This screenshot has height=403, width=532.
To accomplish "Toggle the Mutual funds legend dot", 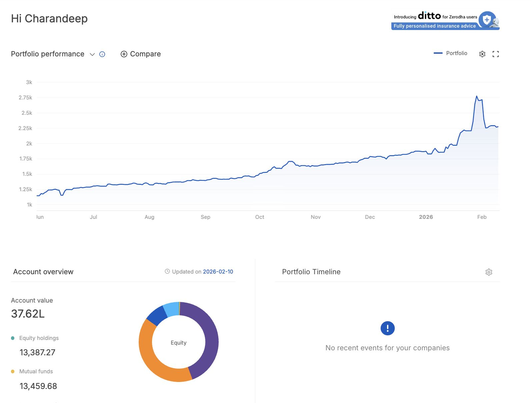I will (13, 372).
